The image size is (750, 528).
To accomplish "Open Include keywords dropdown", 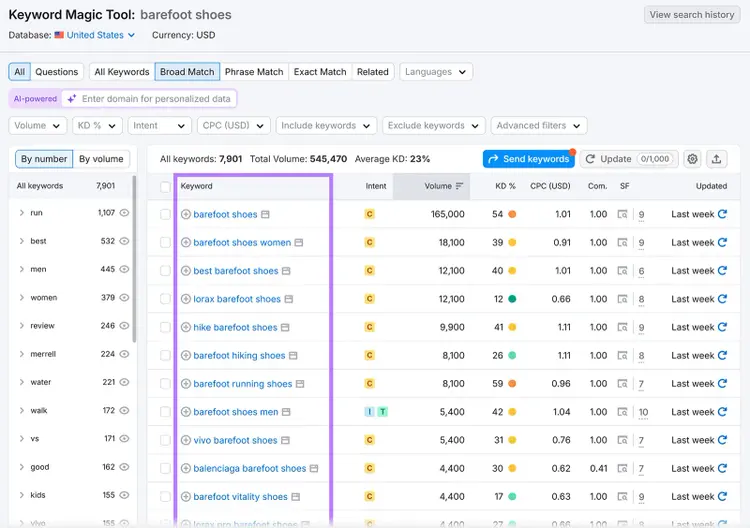I will (326, 125).
